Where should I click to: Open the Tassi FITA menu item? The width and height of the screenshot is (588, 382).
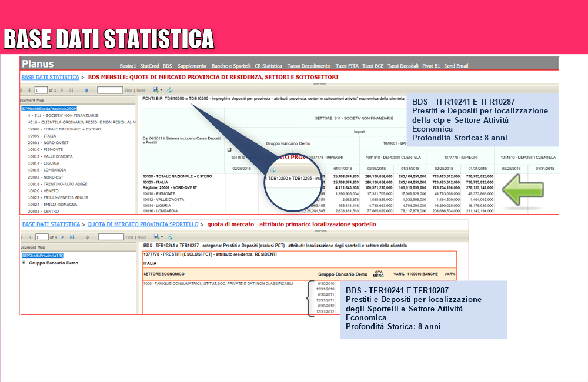347,66
